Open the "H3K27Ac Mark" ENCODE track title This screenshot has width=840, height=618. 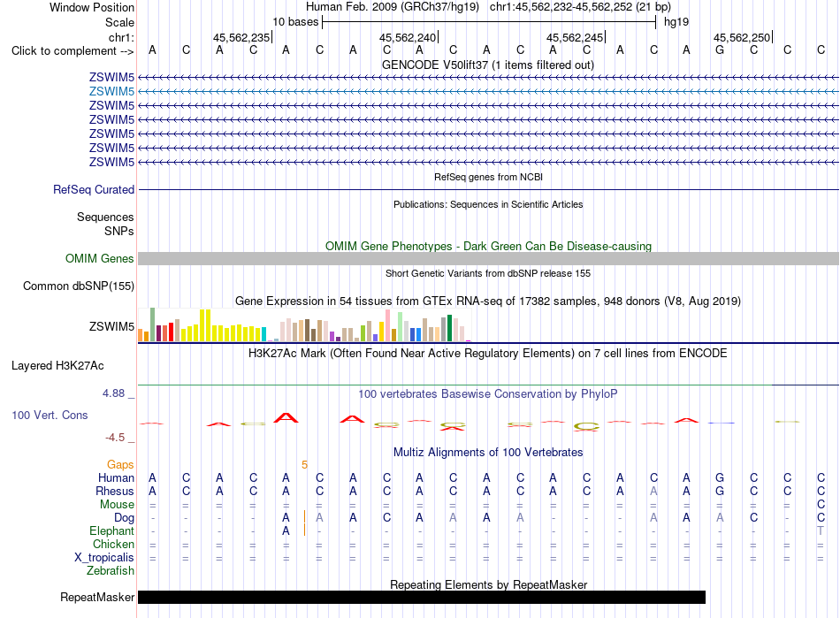click(x=488, y=354)
